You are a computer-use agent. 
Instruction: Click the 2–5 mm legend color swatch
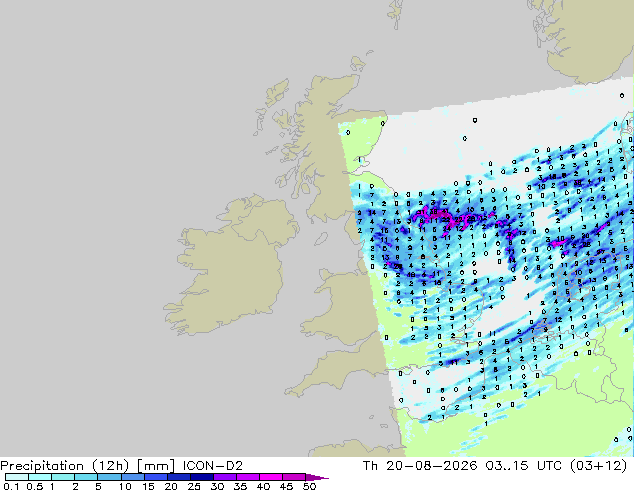tap(86, 477)
